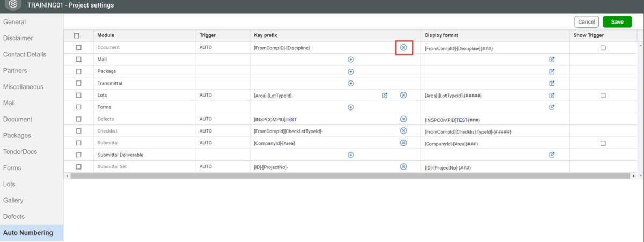Edit the Transmittal display format

[552, 83]
